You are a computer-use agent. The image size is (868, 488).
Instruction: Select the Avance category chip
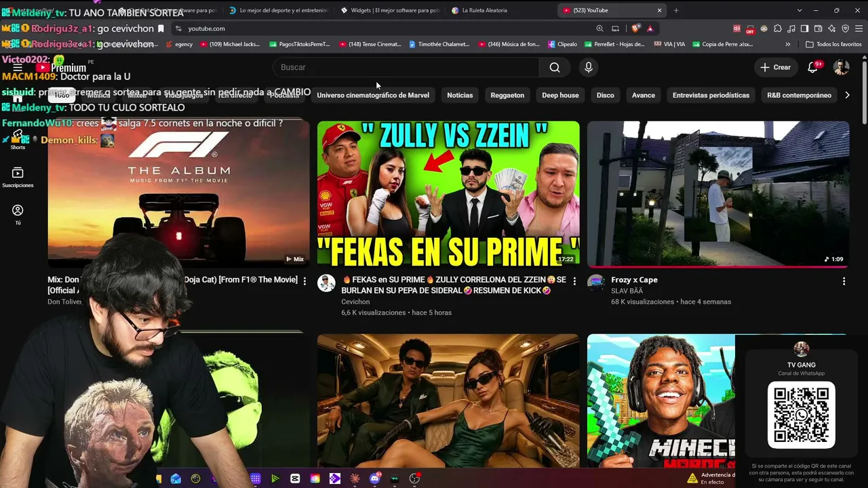644,95
